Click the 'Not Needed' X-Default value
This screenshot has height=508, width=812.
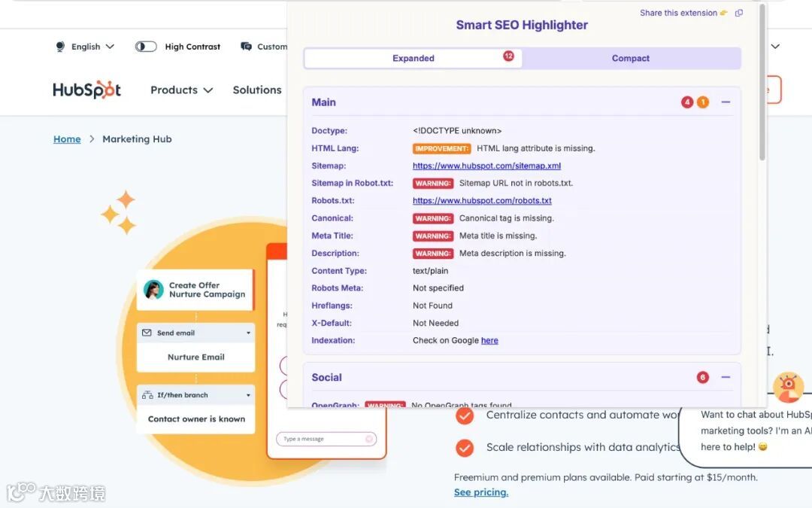coord(435,323)
